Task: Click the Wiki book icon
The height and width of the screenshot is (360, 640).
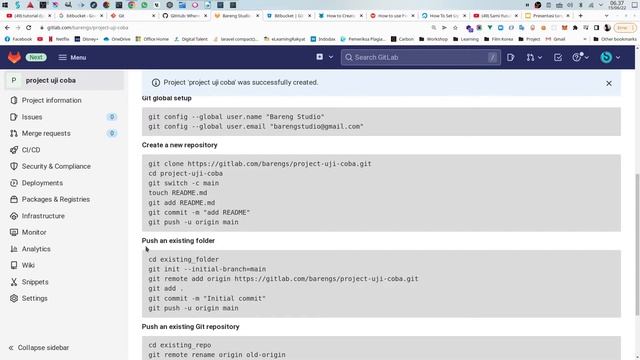Action: [x=14, y=265]
